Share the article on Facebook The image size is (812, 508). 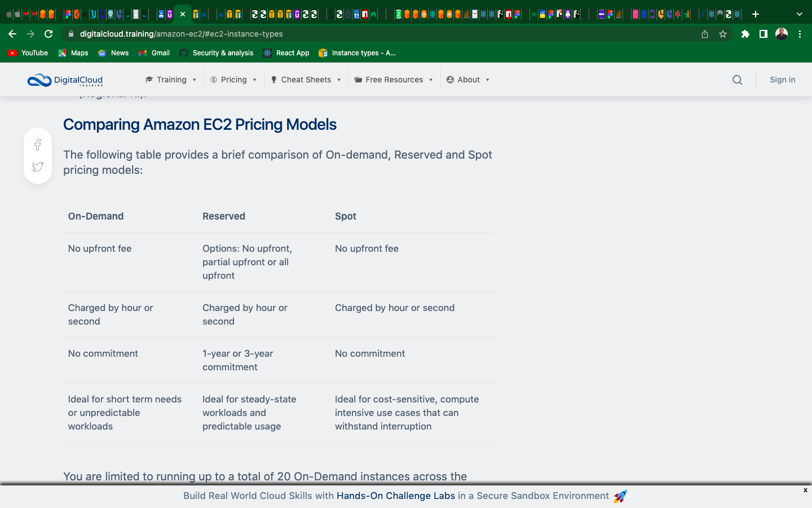[38, 144]
